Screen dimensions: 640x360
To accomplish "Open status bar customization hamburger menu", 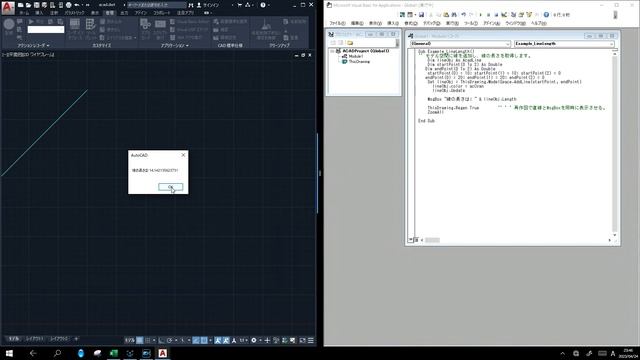I will [x=311, y=340].
